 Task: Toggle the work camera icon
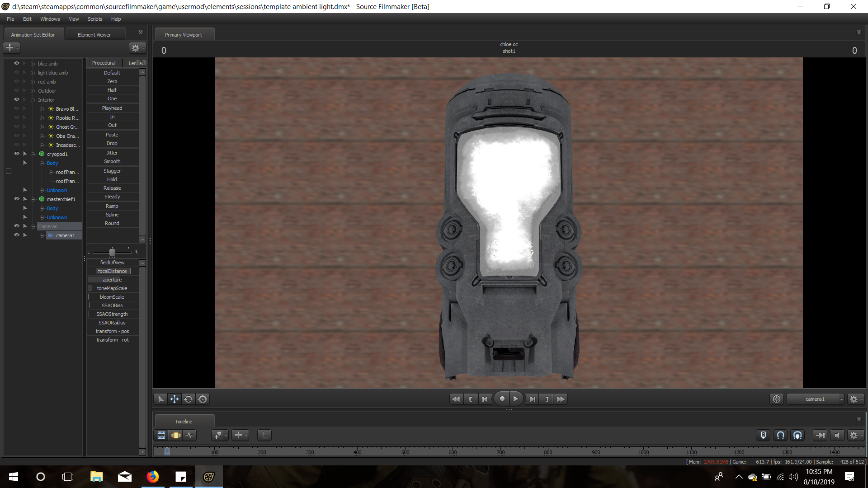click(777, 399)
